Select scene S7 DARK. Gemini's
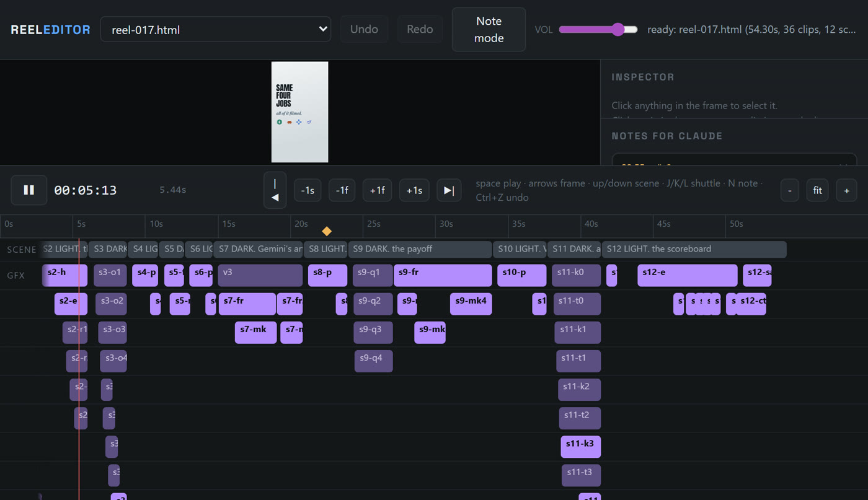Image resolution: width=868 pixels, height=500 pixels. coord(258,249)
